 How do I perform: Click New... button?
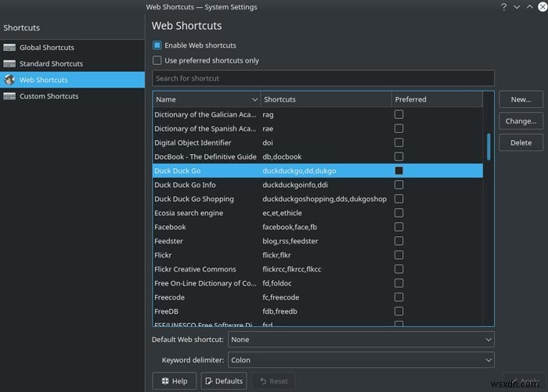coord(521,99)
